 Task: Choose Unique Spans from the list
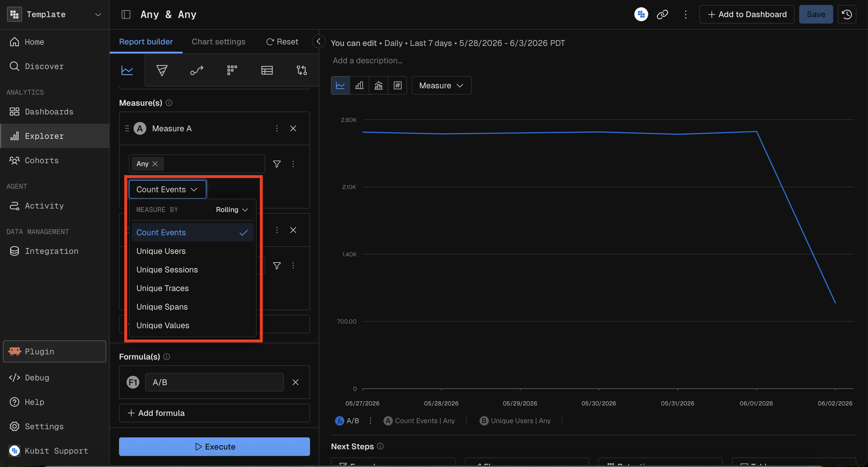(x=192, y=306)
